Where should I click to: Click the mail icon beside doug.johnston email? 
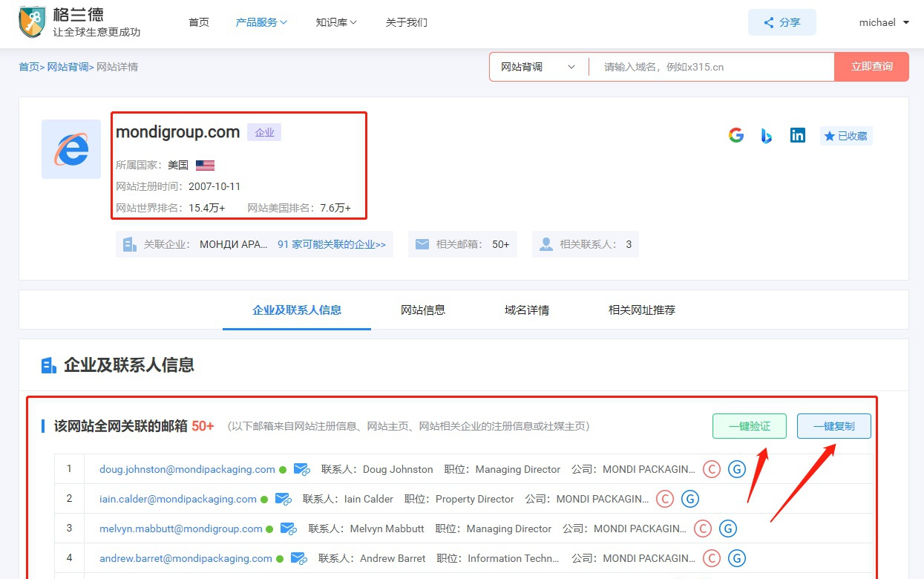[301, 469]
